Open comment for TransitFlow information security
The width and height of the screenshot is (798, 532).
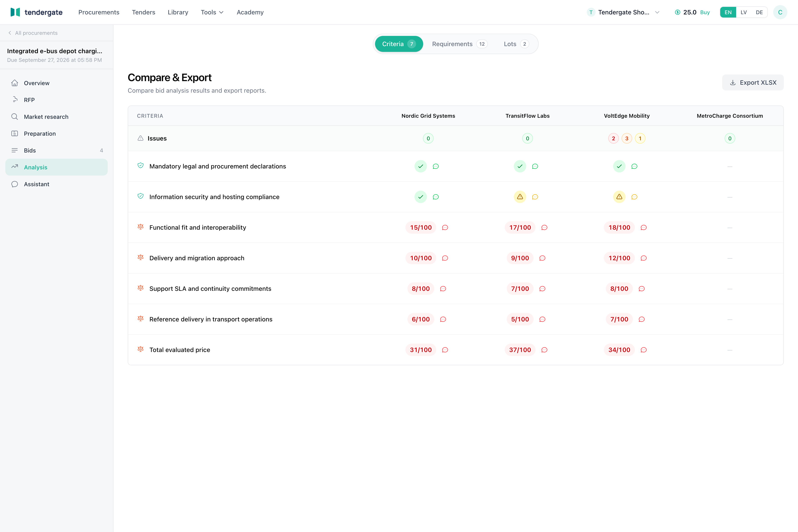click(535, 197)
